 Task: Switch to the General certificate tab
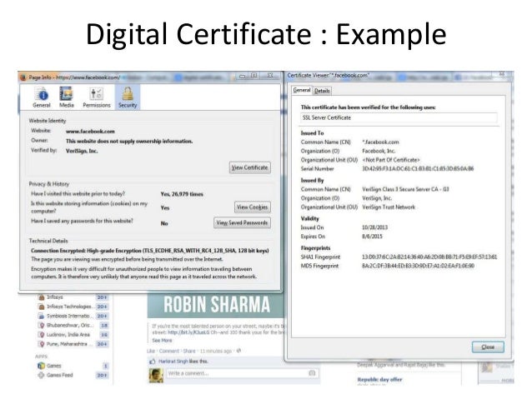[x=302, y=90]
